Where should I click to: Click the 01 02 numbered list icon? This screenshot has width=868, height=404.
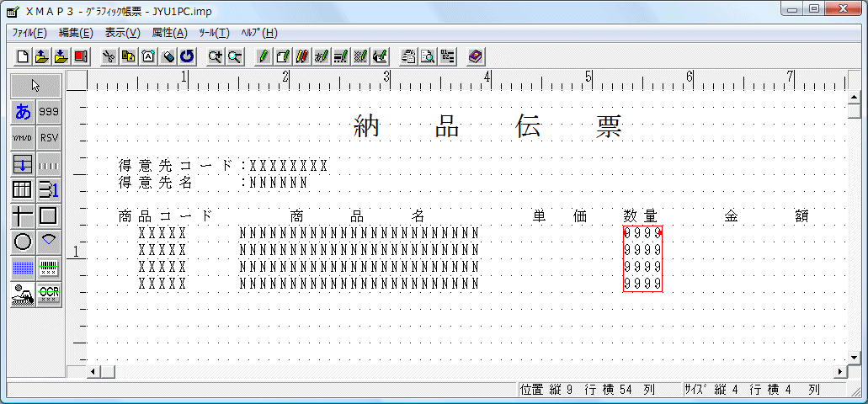[x=447, y=56]
